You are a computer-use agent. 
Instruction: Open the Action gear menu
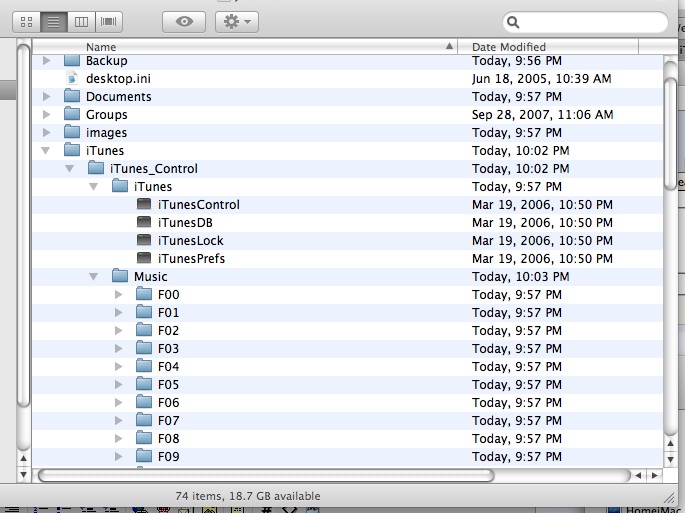click(237, 22)
